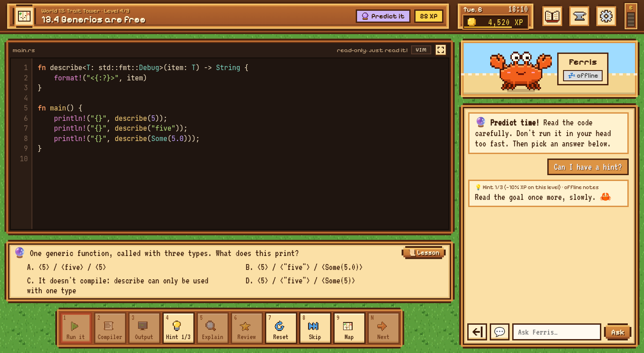
Task: Open the Lesson scroll button
Action: click(424, 253)
